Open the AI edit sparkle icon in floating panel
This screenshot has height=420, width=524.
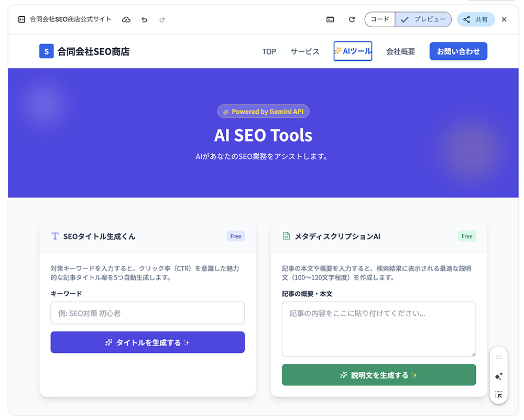[x=498, y=376]
